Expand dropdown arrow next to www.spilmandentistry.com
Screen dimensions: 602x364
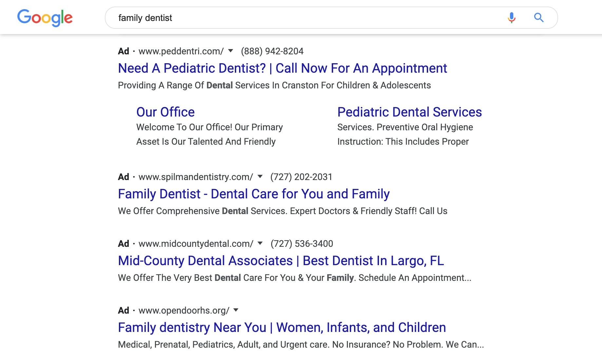pyautogui.click(x=260, y=176)
